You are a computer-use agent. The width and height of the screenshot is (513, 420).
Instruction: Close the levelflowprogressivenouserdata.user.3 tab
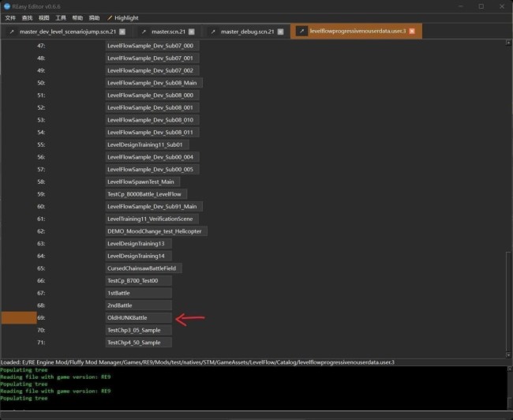[412, 31]
